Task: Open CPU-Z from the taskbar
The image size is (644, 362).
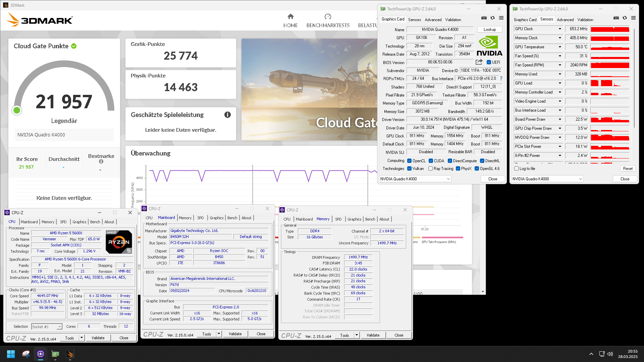Action: [x=41, y=354]
